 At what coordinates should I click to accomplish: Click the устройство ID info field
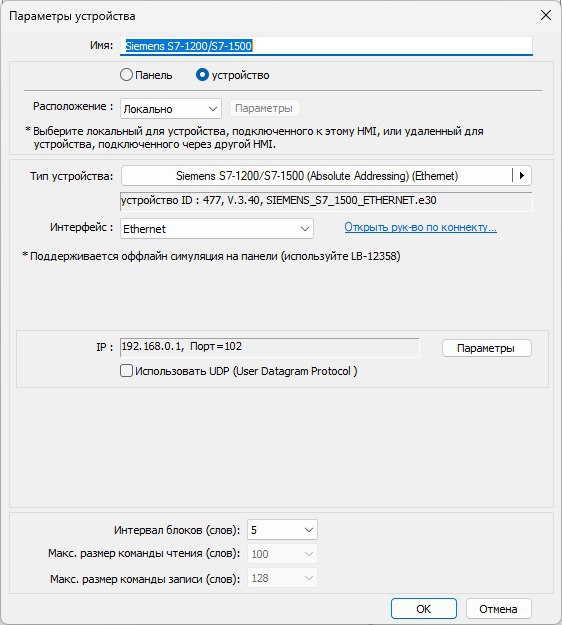[326, 201]
